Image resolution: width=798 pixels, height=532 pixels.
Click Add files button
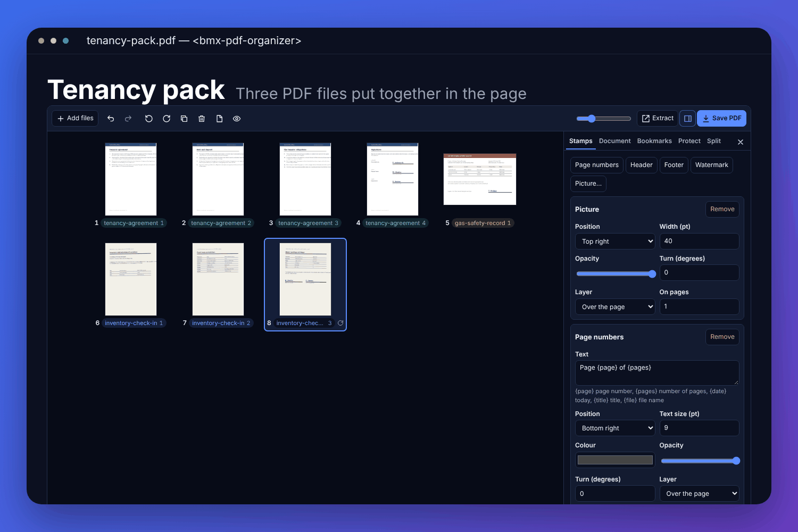(75, 118)
